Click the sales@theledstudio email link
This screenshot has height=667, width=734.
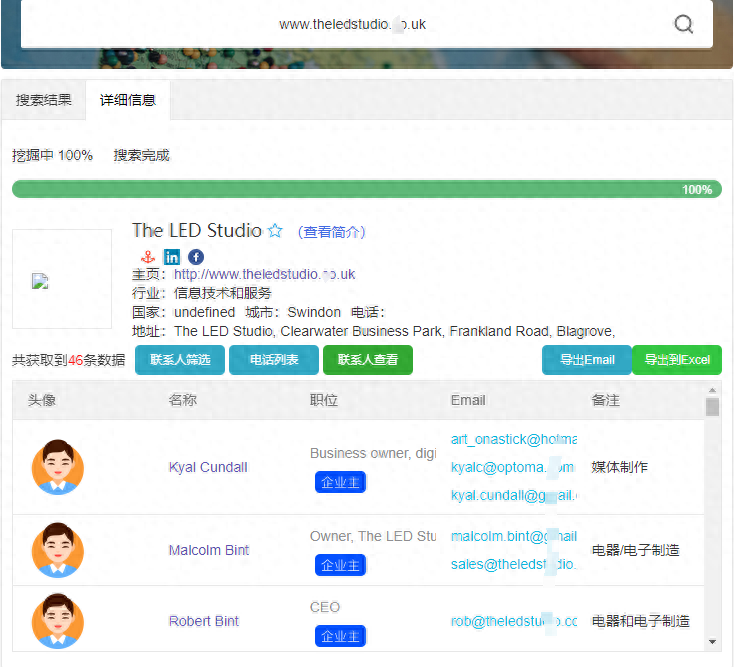tap(513, 564)
